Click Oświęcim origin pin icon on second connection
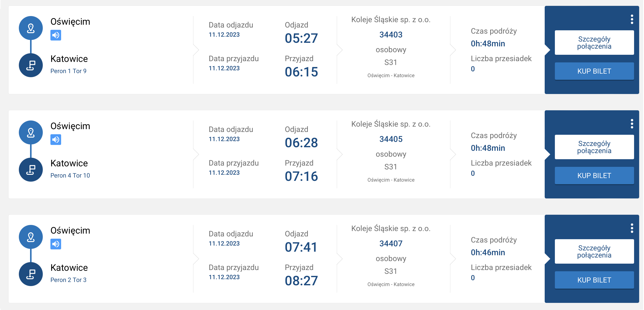 point(31,132)
